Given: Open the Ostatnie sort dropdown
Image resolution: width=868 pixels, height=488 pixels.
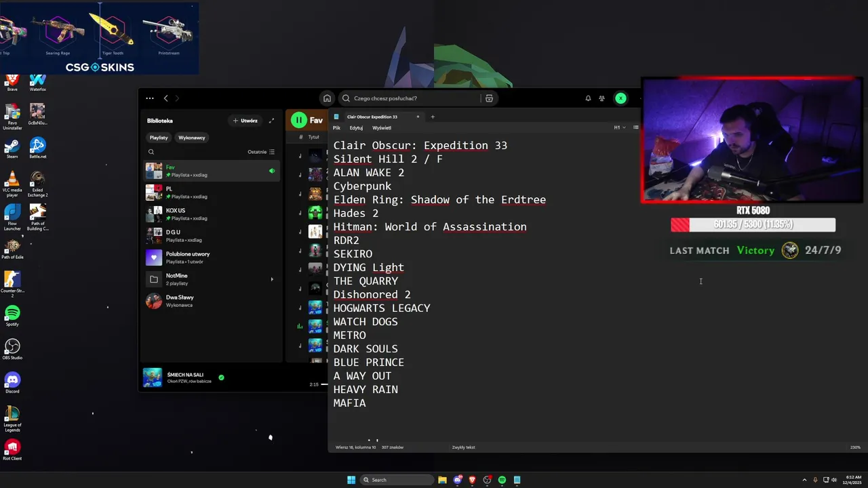Looking at the screenshot, I should click(261, 152).
